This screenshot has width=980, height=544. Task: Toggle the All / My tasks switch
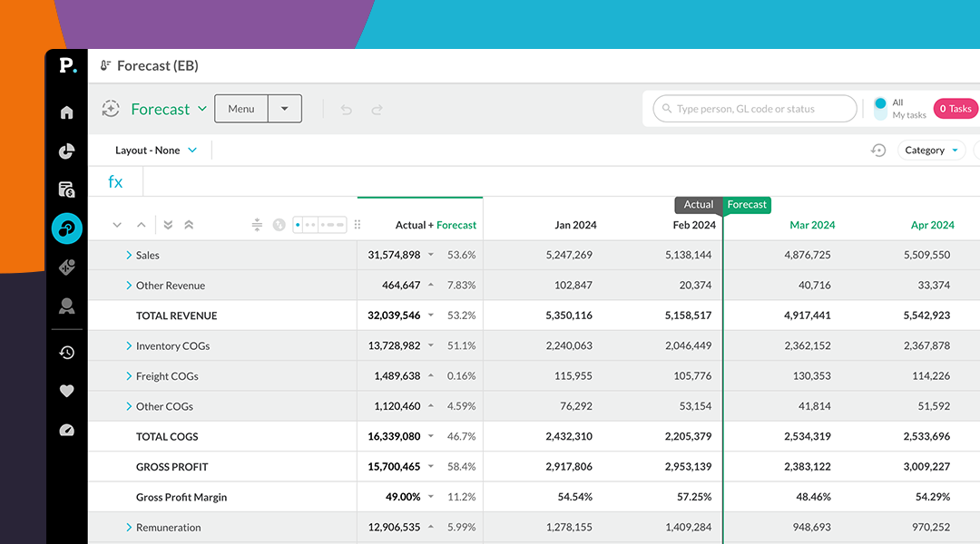point(880,109)
